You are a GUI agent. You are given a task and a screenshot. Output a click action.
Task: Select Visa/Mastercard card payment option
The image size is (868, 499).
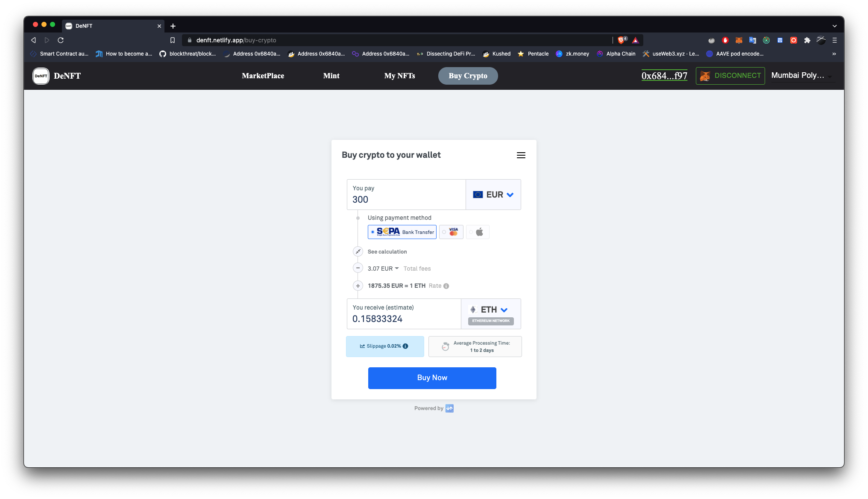click(451, 232)
